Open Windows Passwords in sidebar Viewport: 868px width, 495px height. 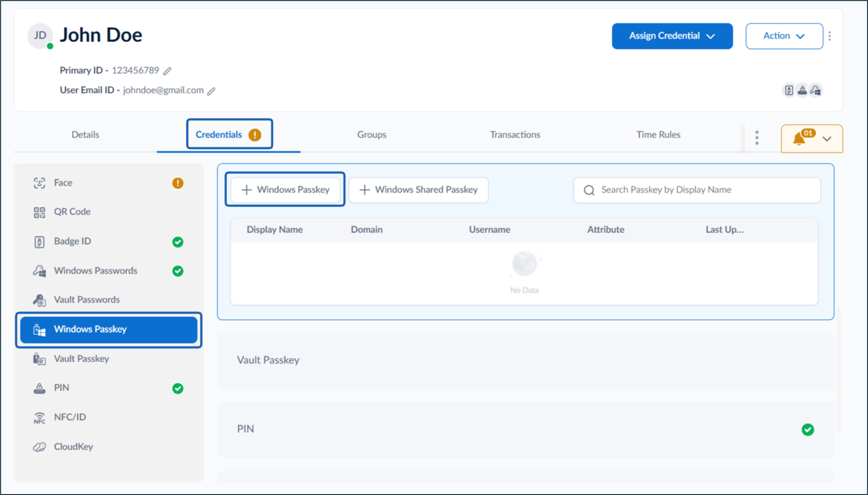click(108, 271)
